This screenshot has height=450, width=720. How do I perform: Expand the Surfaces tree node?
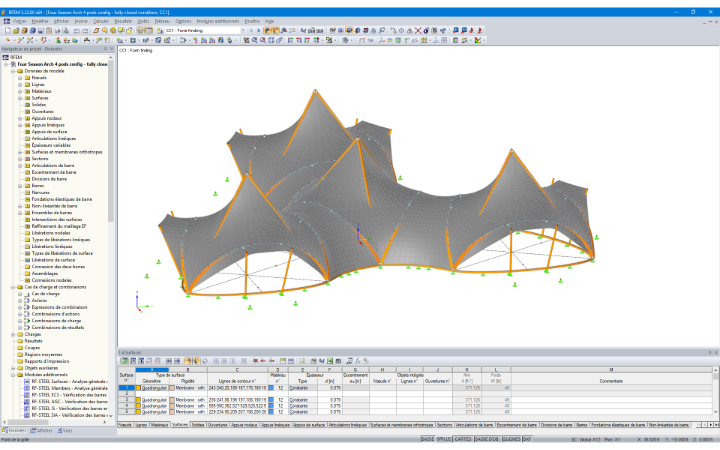tap(20, 98)
